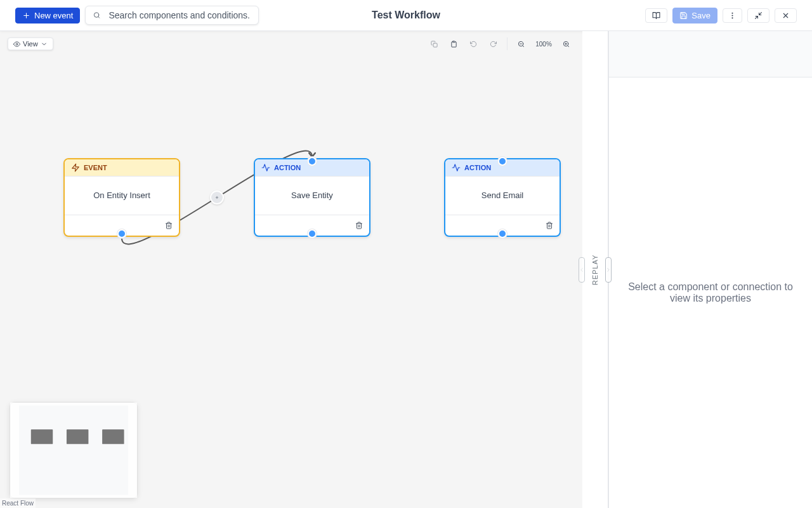The height and width of the screenshot is (508, 812).
Task: Click the Save button
Action: click(x=695, y=15)
